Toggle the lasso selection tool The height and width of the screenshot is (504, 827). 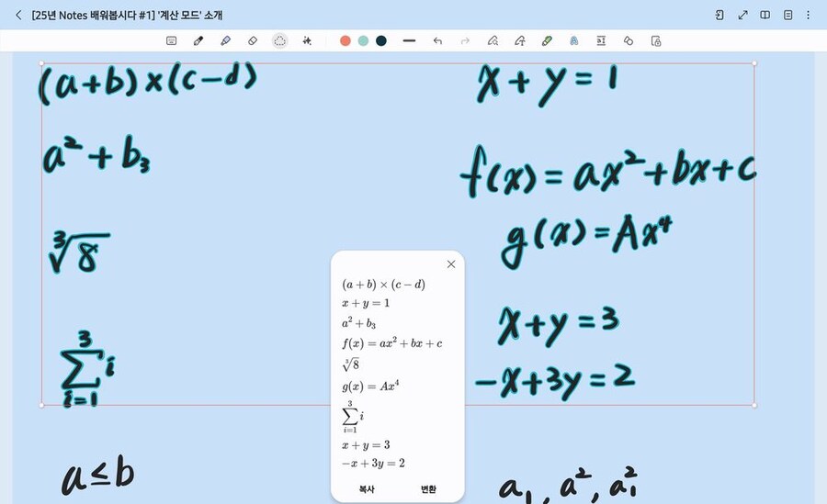280,40
